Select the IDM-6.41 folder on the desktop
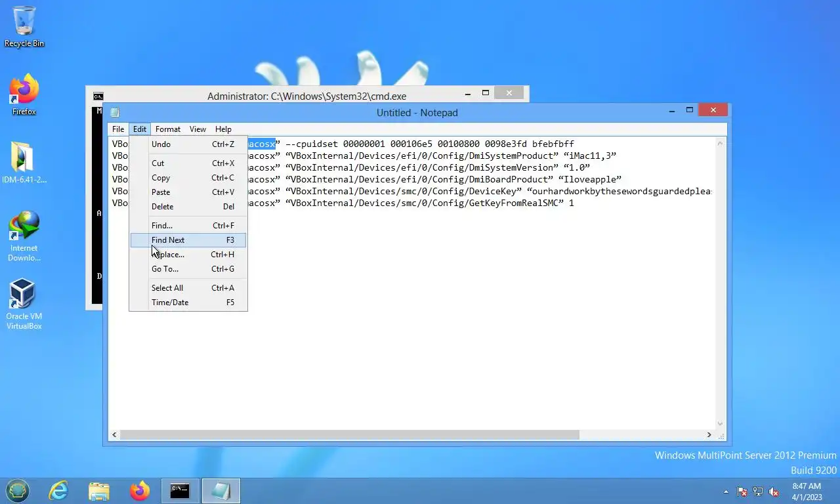840x504 pixels. pos(24,163)
